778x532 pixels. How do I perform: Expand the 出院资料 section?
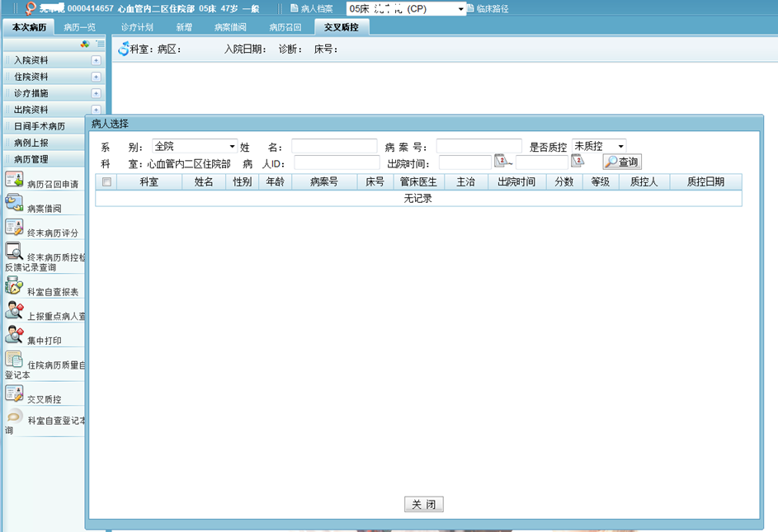point(97,110)
